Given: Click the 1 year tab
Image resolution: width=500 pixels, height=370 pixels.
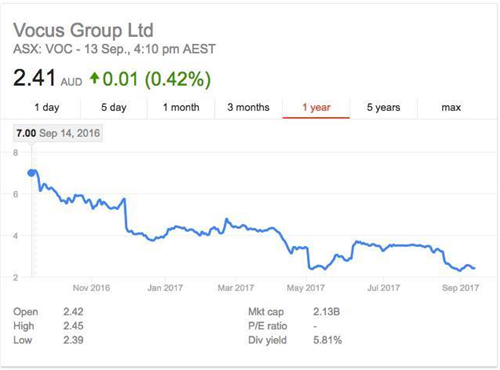Looking at the screenshot, I should (316, 108).
